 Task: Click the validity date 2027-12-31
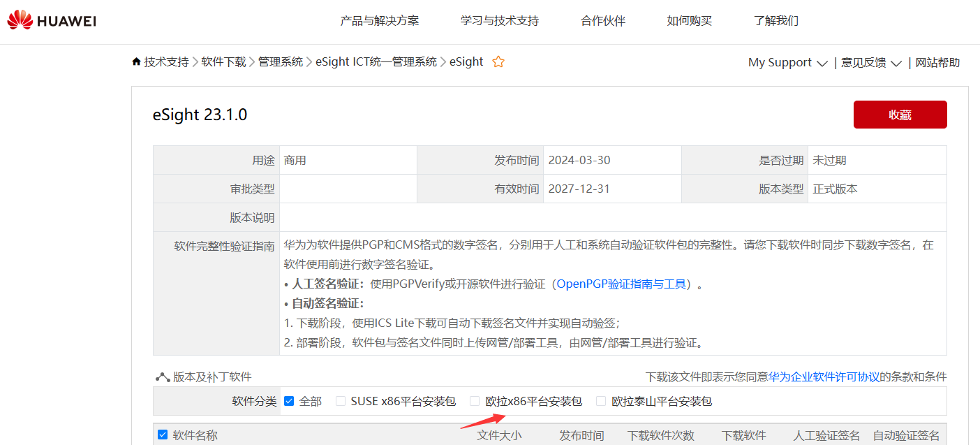579,189
